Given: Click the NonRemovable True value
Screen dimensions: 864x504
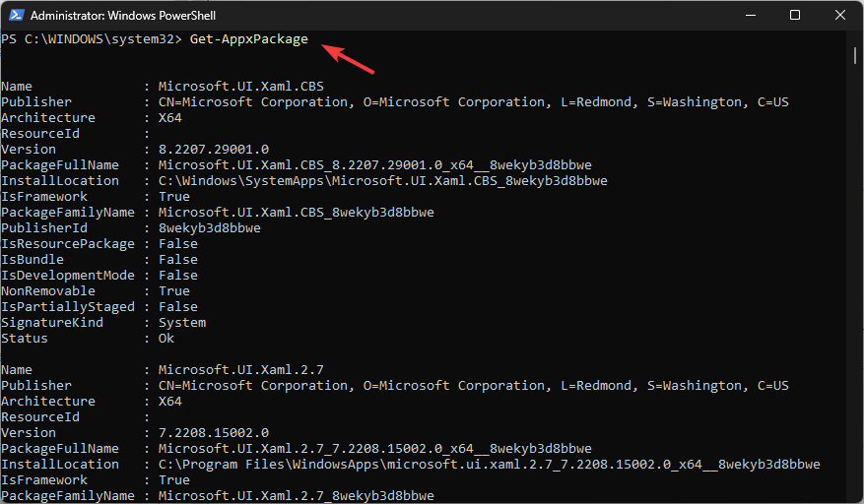Looking at the screenshot, I should (x=174, y=290).
